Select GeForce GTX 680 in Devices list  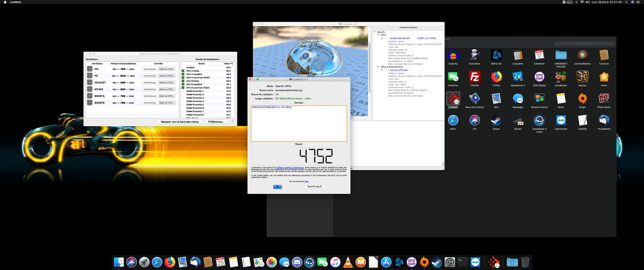tap(272, 107)
